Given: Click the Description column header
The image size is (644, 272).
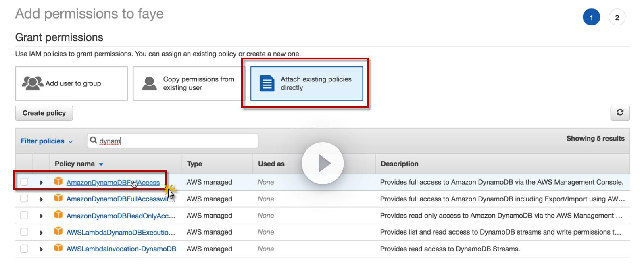Looking at the screenshot, I should pos(399,164).
